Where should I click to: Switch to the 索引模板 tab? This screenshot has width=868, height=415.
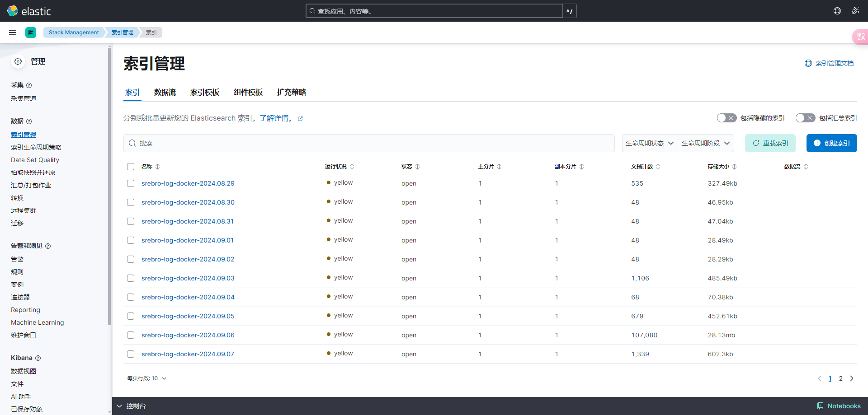[205, 92]
